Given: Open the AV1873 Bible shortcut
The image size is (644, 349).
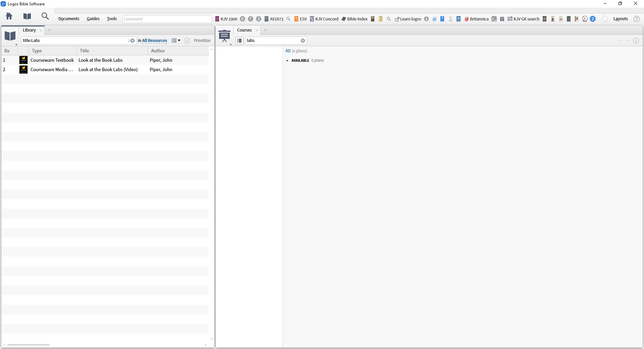Looking at the screenshot, I should (274, 19).
